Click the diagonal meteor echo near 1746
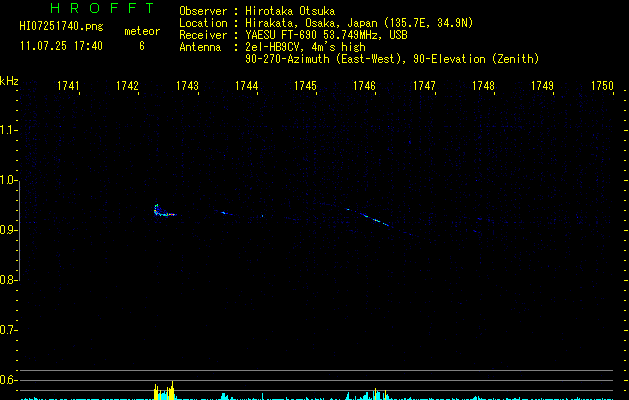 point(368,217)
